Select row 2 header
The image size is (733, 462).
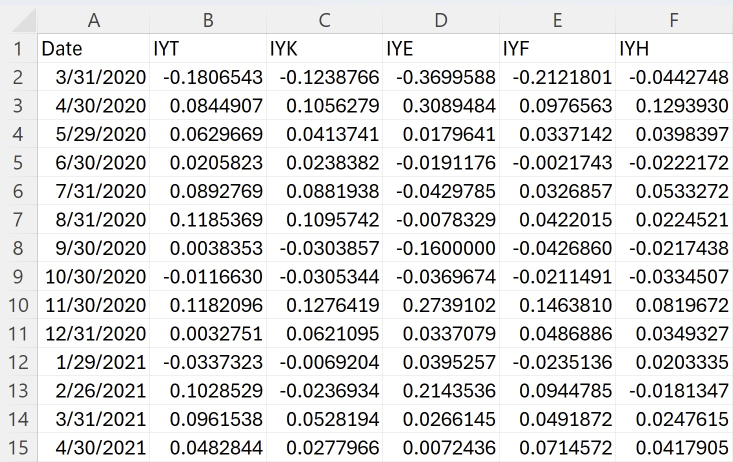point(18,77)
